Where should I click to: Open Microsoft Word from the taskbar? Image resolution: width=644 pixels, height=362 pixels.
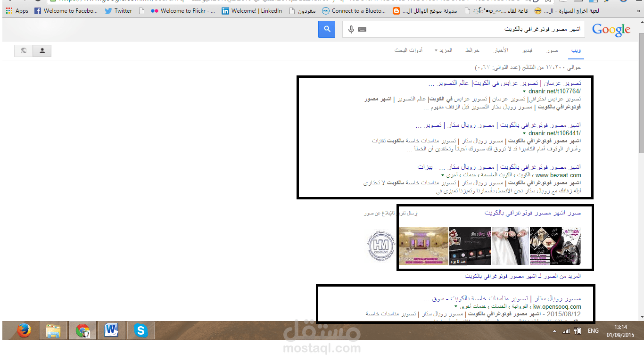[x=111, y=331]
